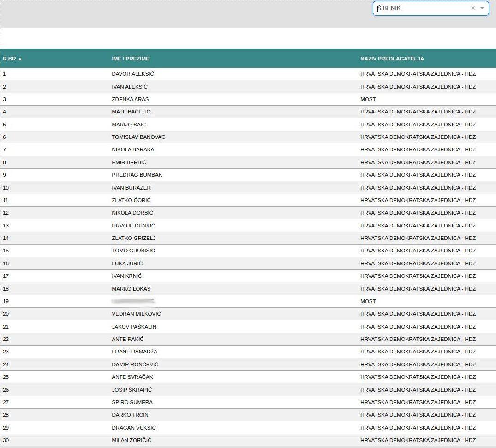The image size is (496, 448).
Task: Sort by IME I PREZIME column header
Action: tap(130, 59)
